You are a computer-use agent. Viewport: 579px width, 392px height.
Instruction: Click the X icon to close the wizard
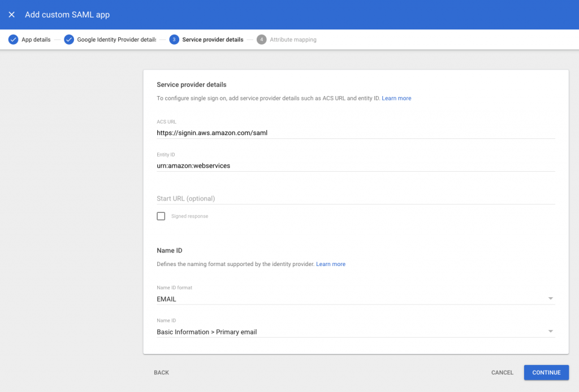[x=11, y=15]
